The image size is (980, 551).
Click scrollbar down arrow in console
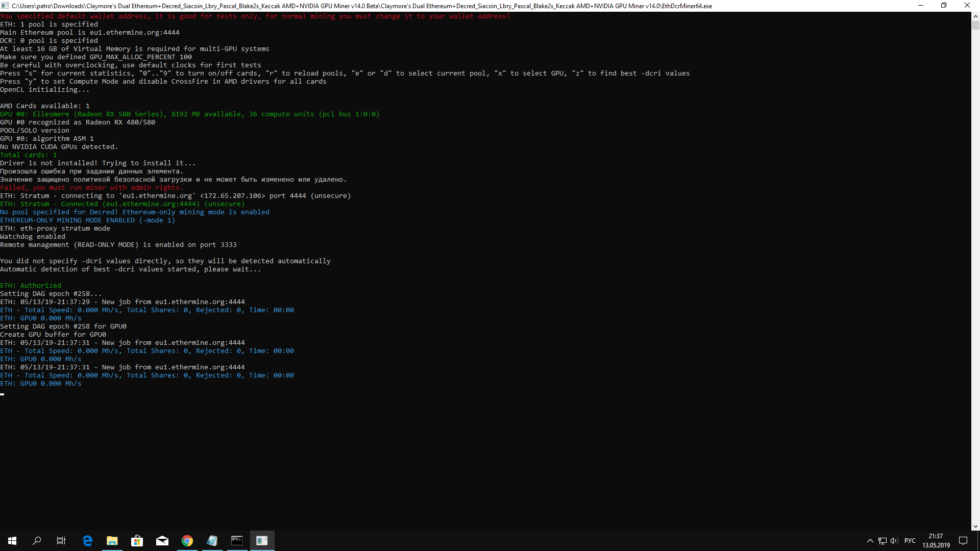coord(975,526)
